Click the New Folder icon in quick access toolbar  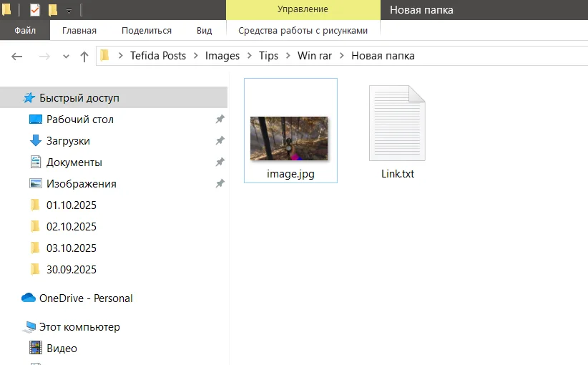click(x=53, y=10)
